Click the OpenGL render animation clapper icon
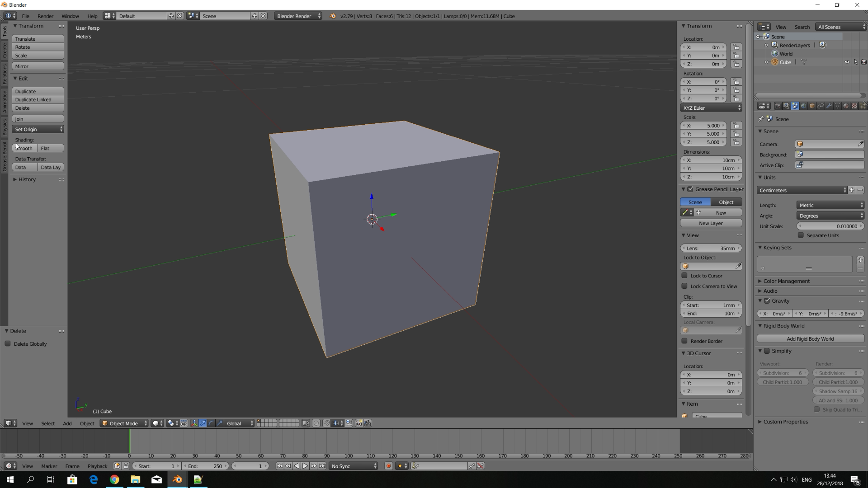 click(368, 423)
